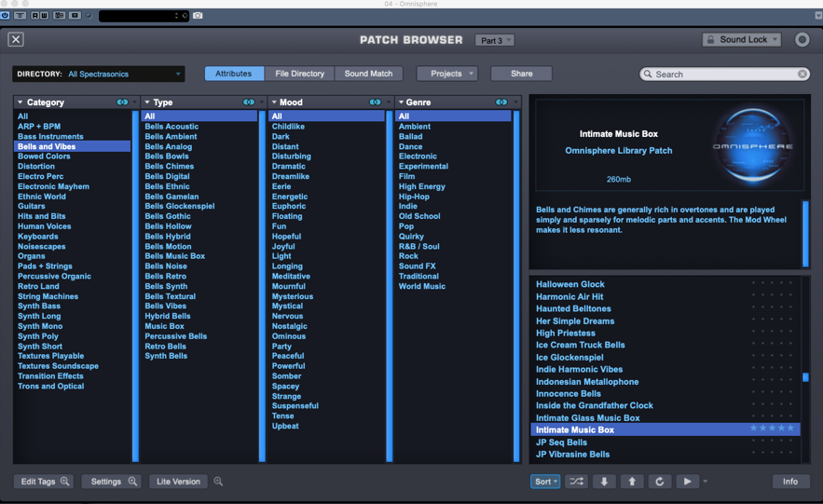Click the round button next to Sound Lock

coord(802,39)
